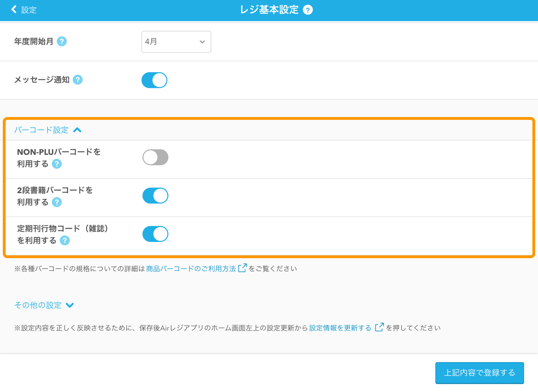Click the back chevron in the header
The height and width of the screenshot is (392, 538).
[13, 9]
